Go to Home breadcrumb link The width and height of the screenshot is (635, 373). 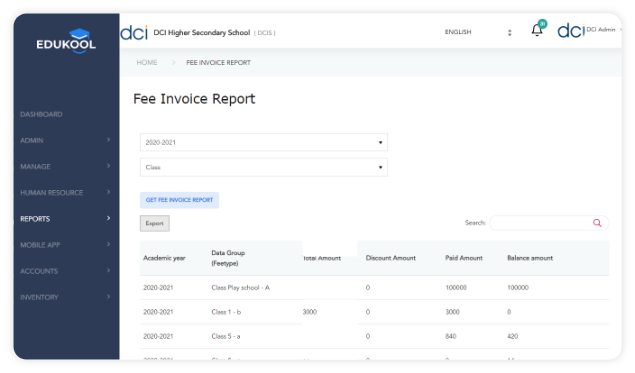147,62
